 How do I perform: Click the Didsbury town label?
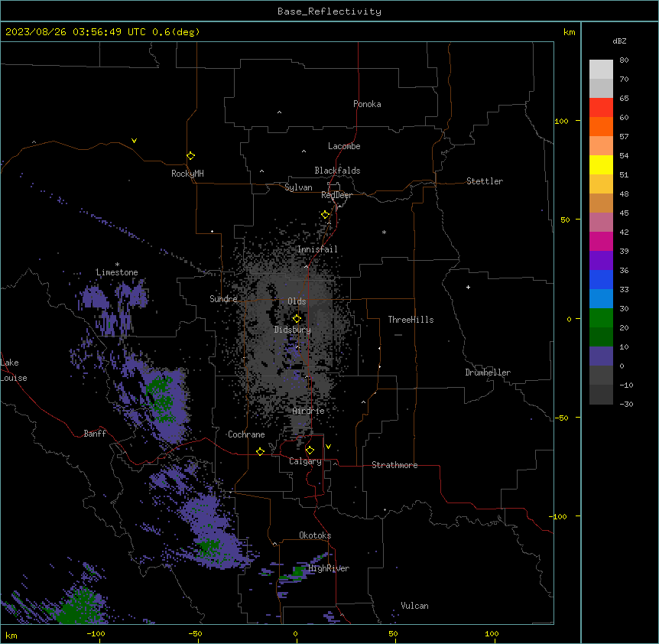point(293,330)
